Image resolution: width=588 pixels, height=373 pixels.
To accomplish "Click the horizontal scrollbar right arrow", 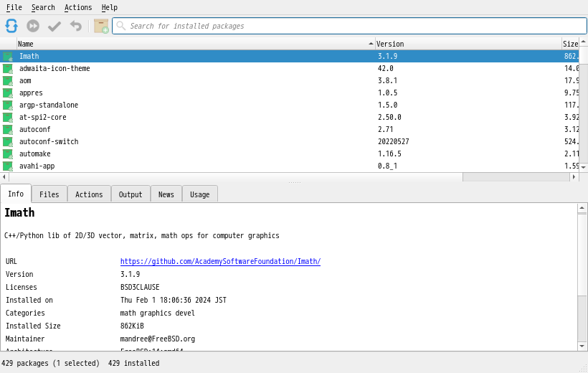I will 574,176.
